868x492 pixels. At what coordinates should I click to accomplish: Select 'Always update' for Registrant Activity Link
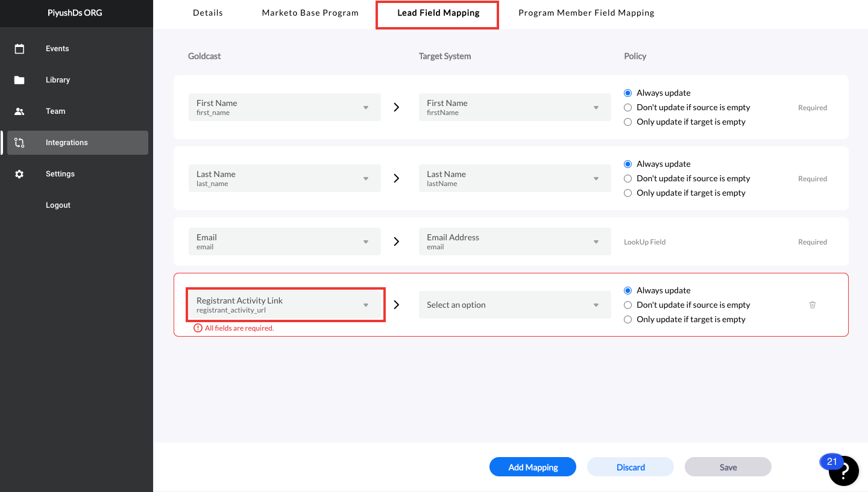pyautogui.click(x=627, y=290)
